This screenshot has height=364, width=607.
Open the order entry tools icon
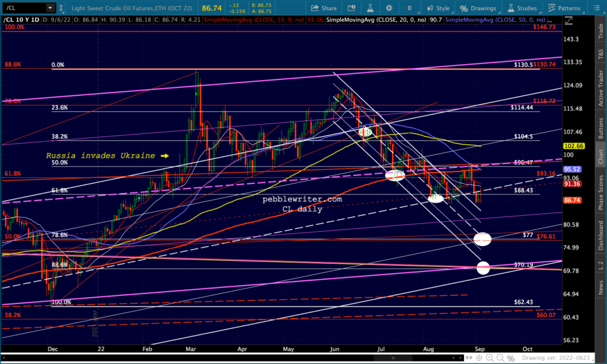(352, 8)
